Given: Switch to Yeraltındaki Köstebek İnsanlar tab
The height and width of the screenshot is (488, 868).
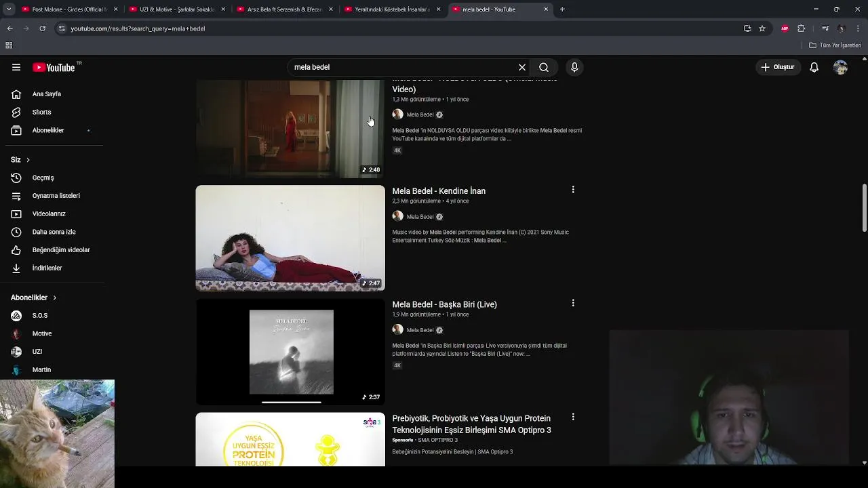Looking at the screenshot, I should coord(392,9).
